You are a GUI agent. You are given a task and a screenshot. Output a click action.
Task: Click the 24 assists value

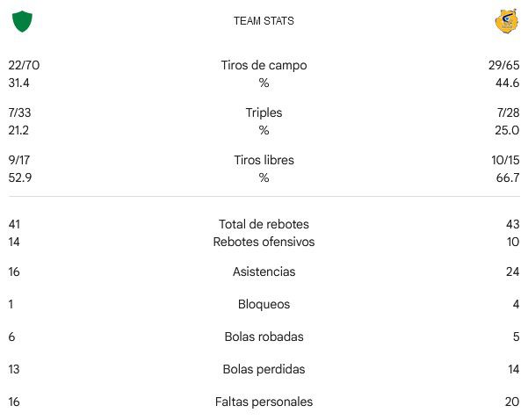(x=512, y=272)
